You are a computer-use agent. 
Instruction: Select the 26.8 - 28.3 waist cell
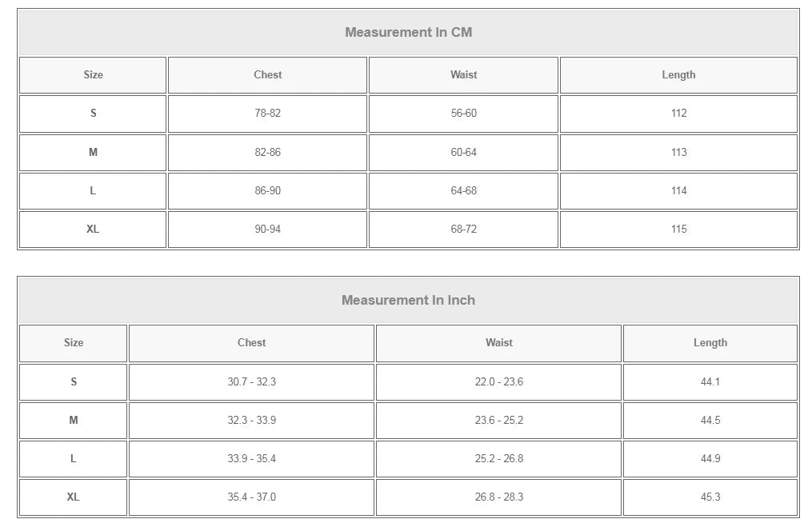[x=498, y=497]
